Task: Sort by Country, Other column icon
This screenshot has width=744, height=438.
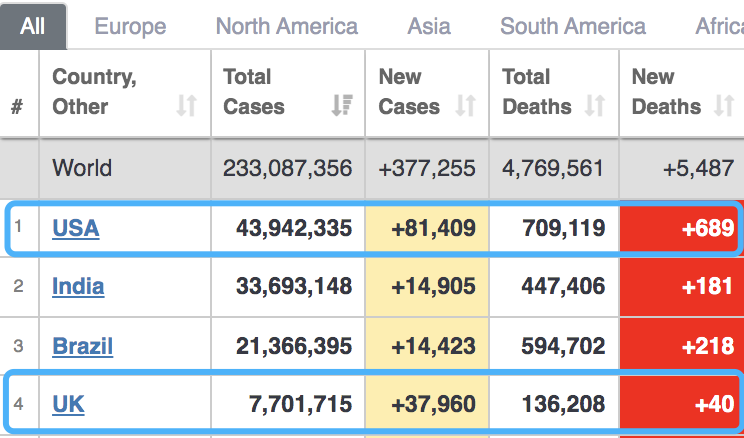Action: [x=186, y=106]
